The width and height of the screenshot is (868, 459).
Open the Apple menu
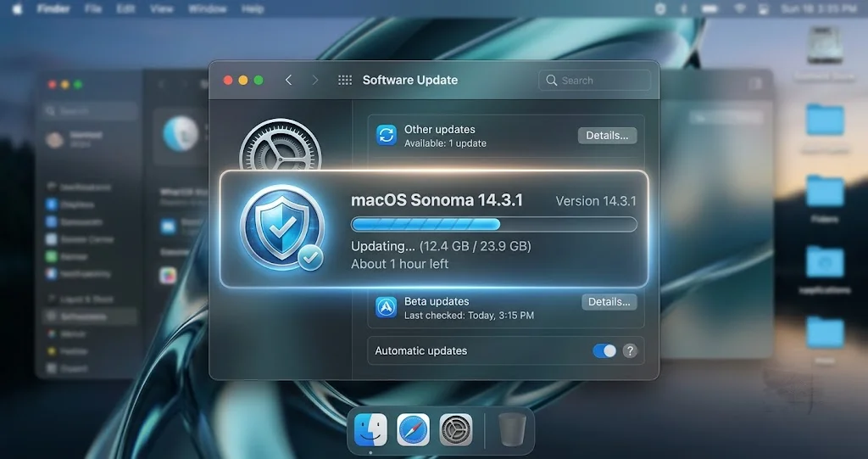point(17,8)
